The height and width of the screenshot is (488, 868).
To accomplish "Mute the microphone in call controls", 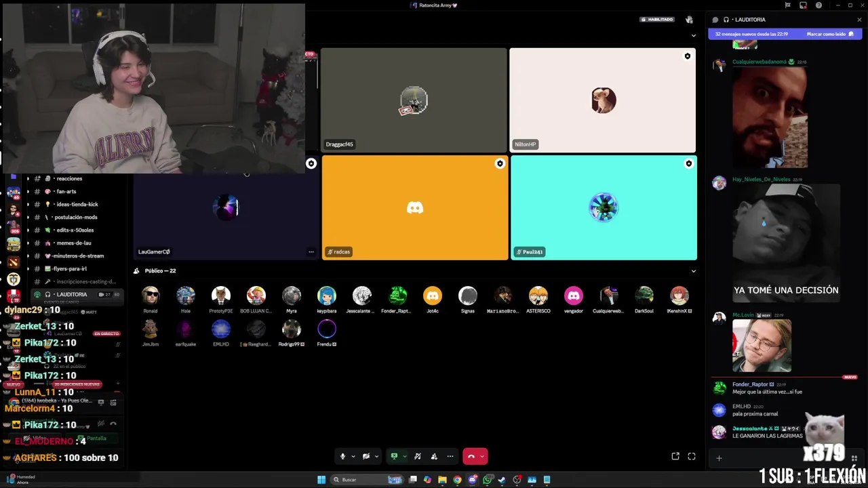I will click(x=342, y=456).
